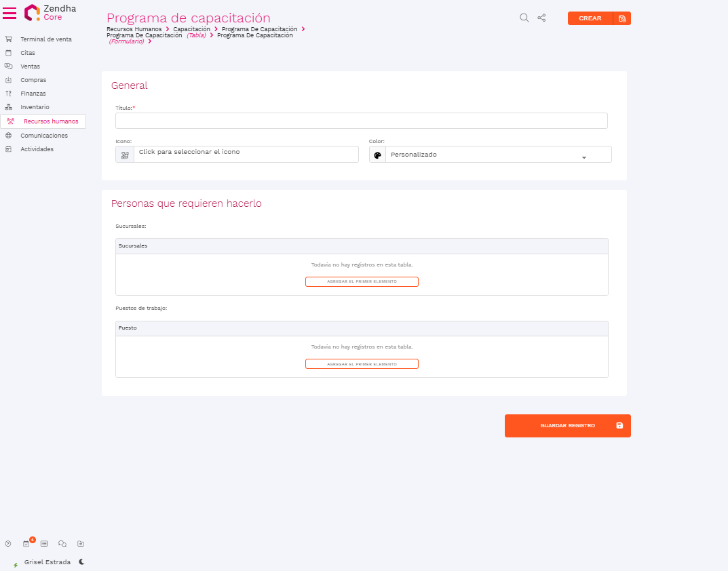This screenshot has height=571, width=728.
Task: Toggle dark mode moon icon
Action: [81, 562]
